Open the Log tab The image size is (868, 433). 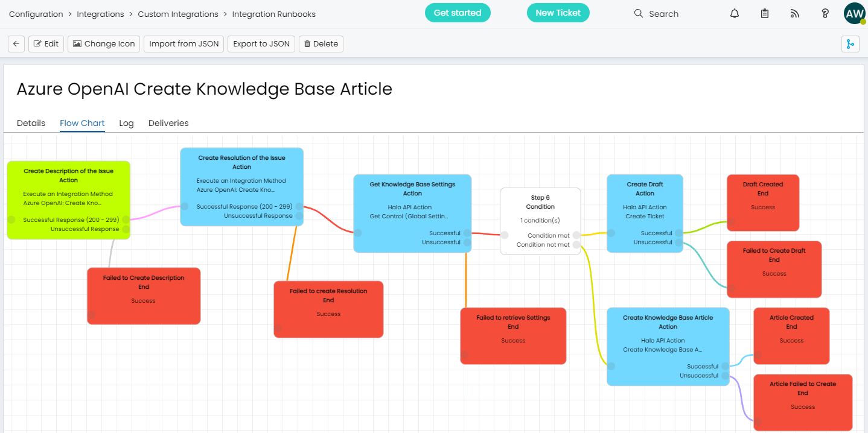[126, 123]
